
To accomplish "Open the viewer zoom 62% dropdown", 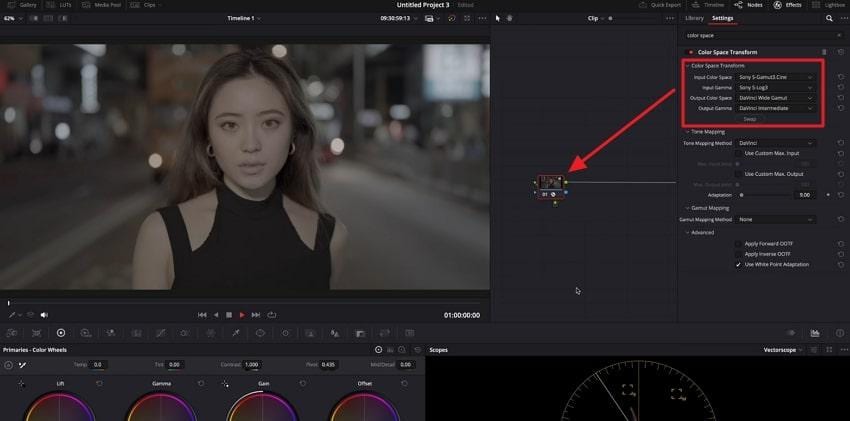I will (x=13, y=18).
